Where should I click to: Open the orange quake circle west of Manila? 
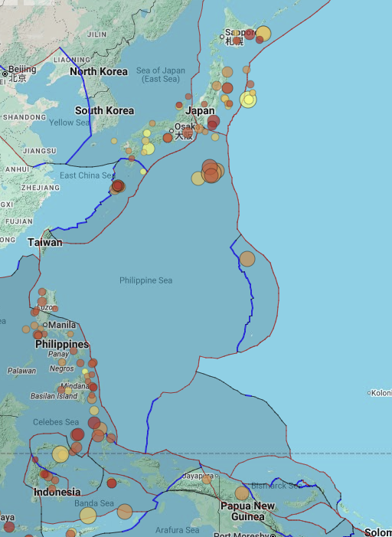coord(26,329)
